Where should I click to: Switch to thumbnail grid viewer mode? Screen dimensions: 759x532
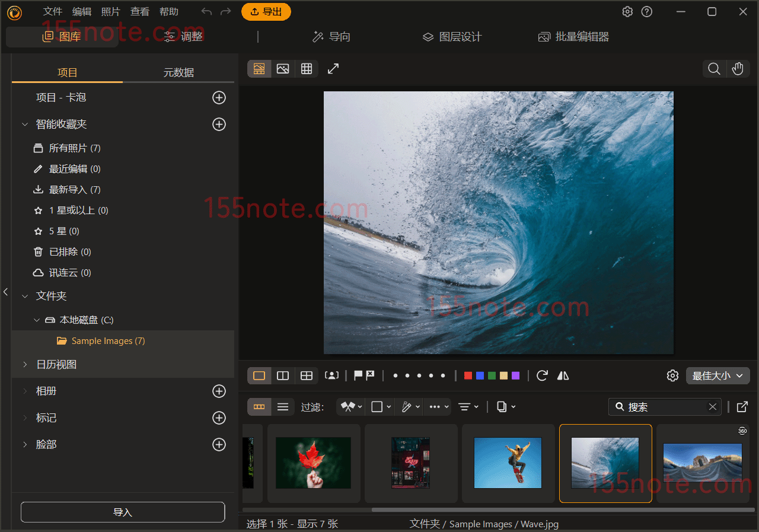pos(307,69)
